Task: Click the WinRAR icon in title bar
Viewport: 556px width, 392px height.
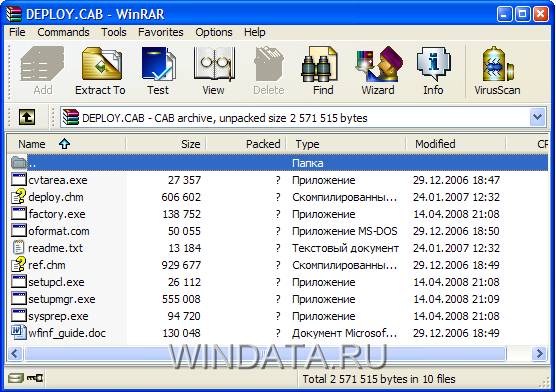Action: [x=14, y=14]
